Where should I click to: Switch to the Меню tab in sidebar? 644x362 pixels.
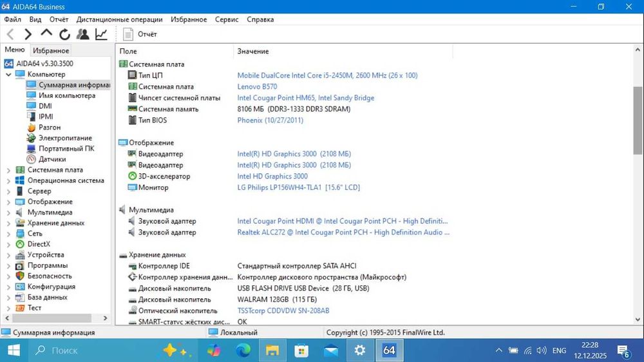pyautogui.click(x=15, y=50)
